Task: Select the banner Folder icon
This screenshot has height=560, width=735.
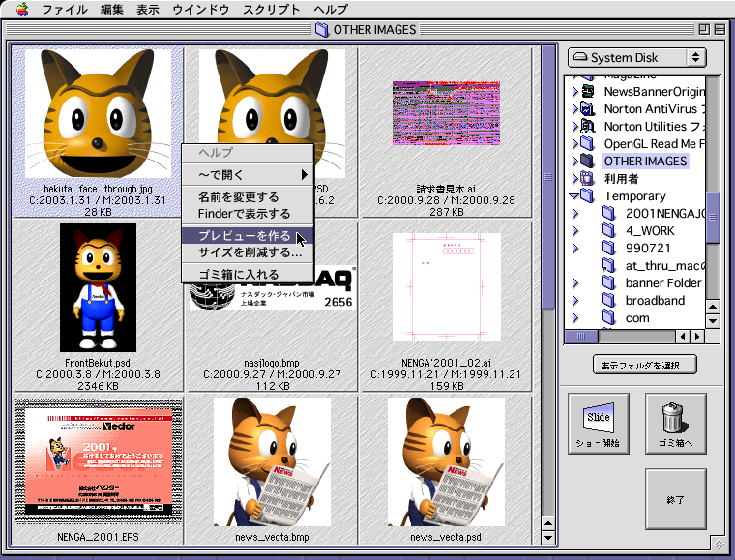Action: (x=608, y=282)
